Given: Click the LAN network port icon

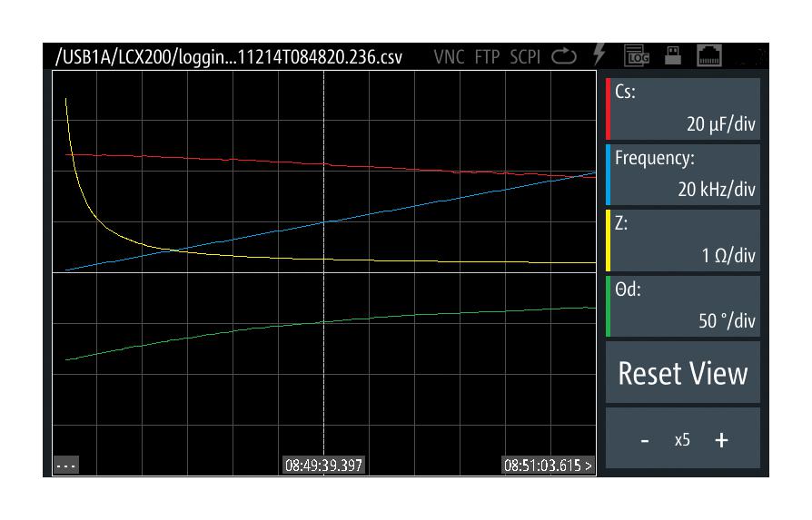Looking at the screenshot, I should [x=708, y=57].
